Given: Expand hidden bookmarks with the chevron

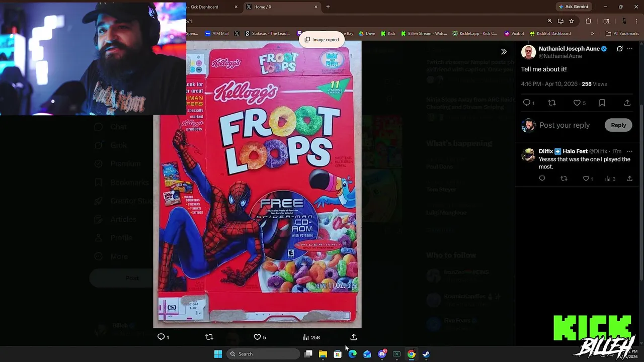Looking at the screenshot, I should tap(592, 34).
